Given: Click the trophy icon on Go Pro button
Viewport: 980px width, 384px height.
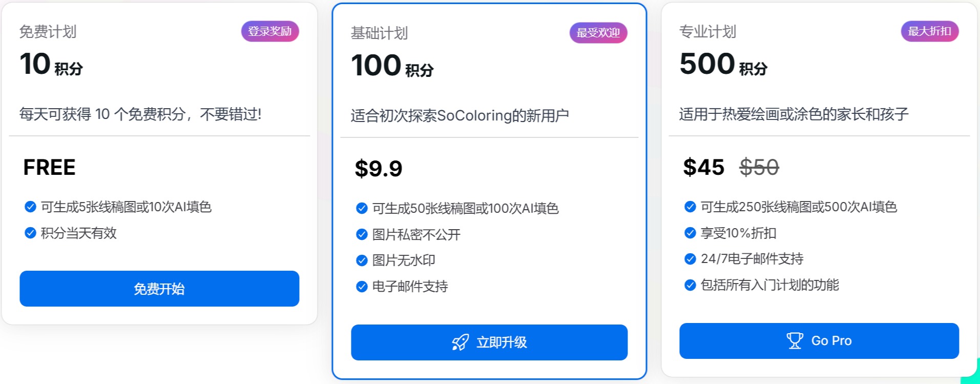Looking at the screenshot, I should 795,340.
